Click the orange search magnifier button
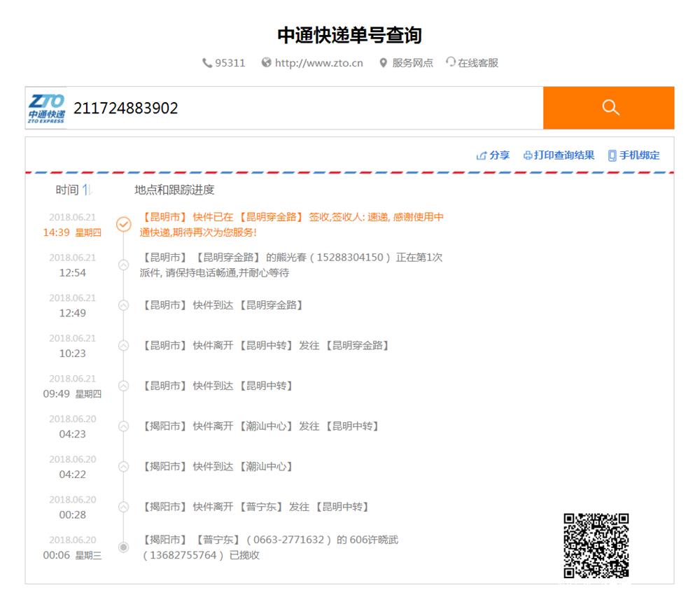This screenshot has width=700, height=595. (608, 108)
